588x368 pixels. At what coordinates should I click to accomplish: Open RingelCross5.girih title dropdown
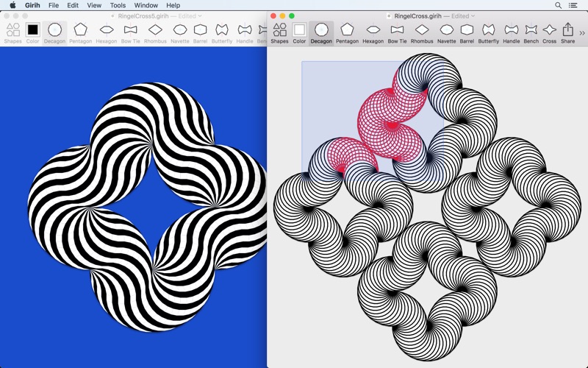coord(199,16)
